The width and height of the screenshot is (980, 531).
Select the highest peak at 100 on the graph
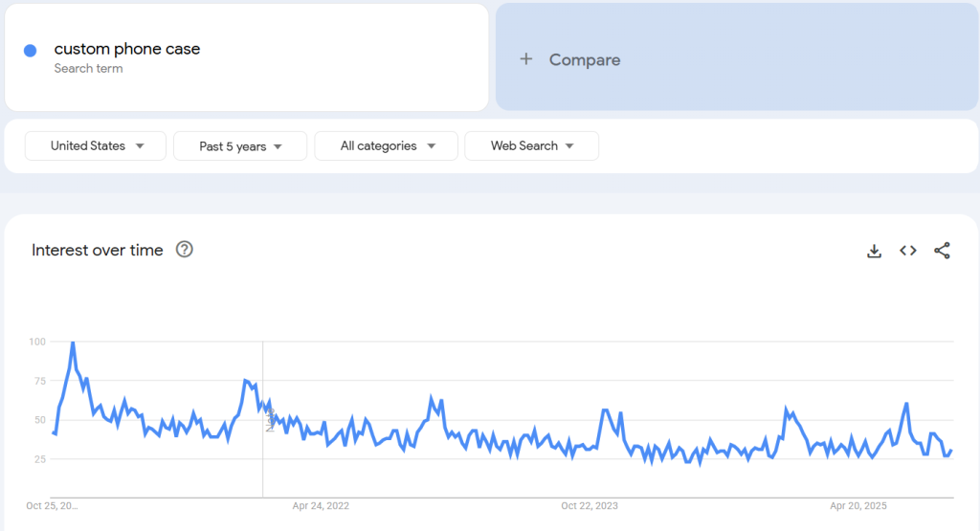coord(73,343)
